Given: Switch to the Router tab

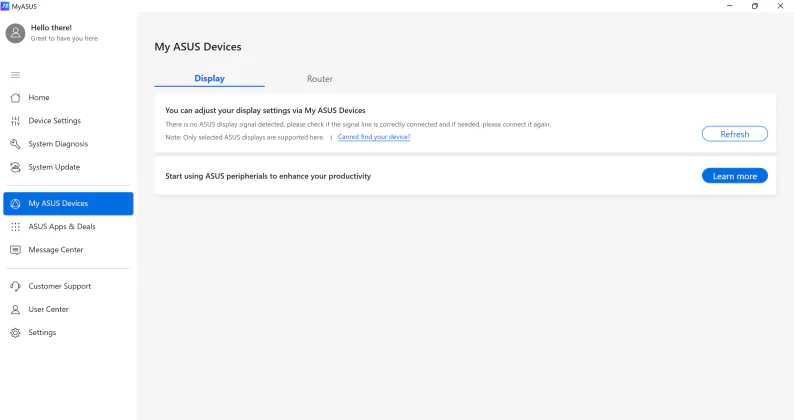Looking at the screenshot, I should coord(320,79).
